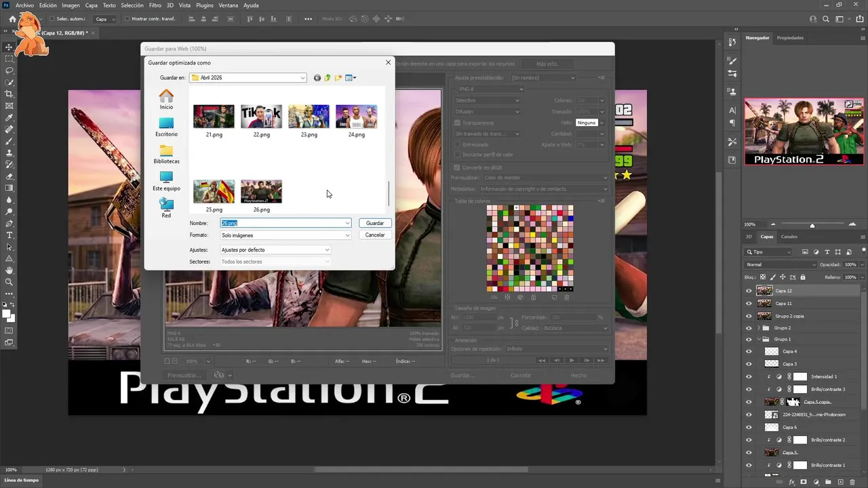Viewport: 868px width, 488px height.
Task: Open the view menu icon in save dialog
Action: point(351,78)
